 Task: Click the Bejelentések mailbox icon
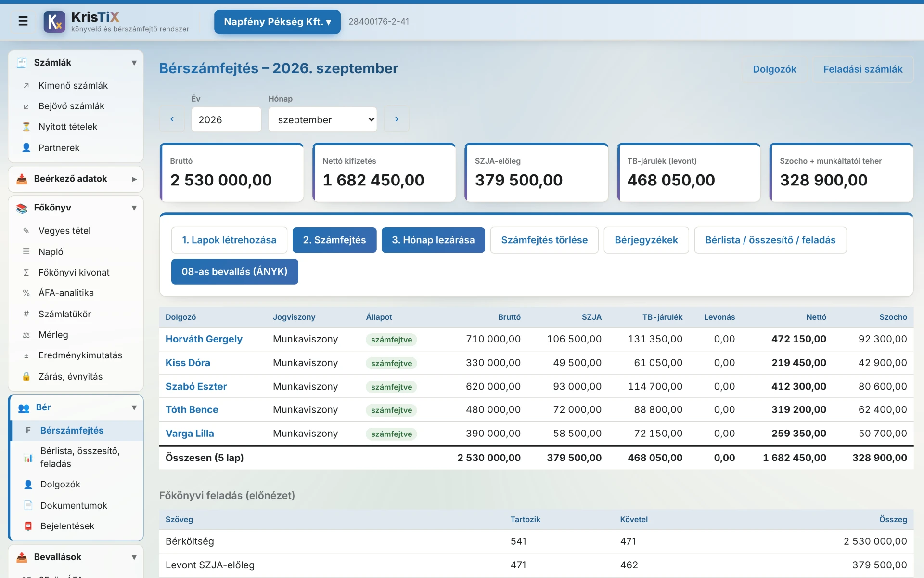(28, 526)
